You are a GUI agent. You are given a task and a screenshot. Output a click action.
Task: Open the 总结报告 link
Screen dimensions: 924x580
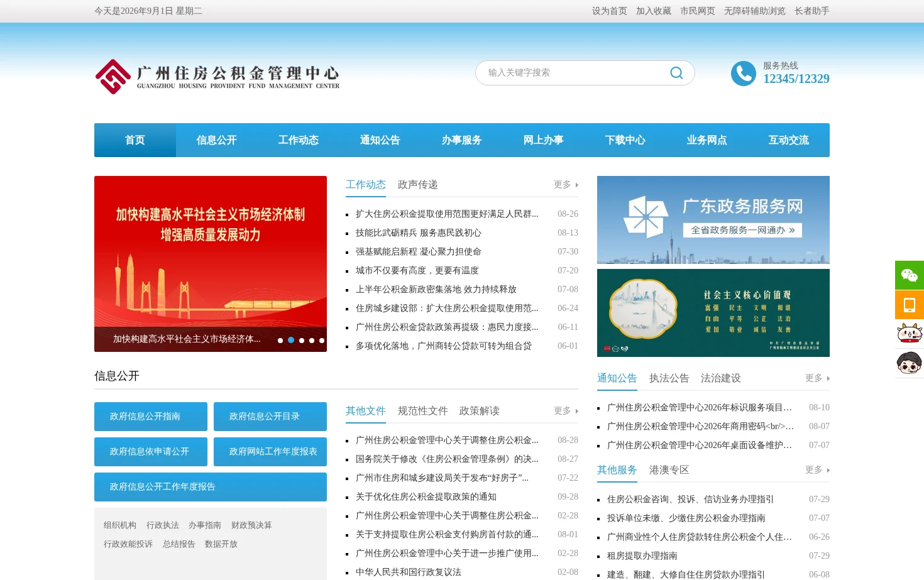point(179,544)
